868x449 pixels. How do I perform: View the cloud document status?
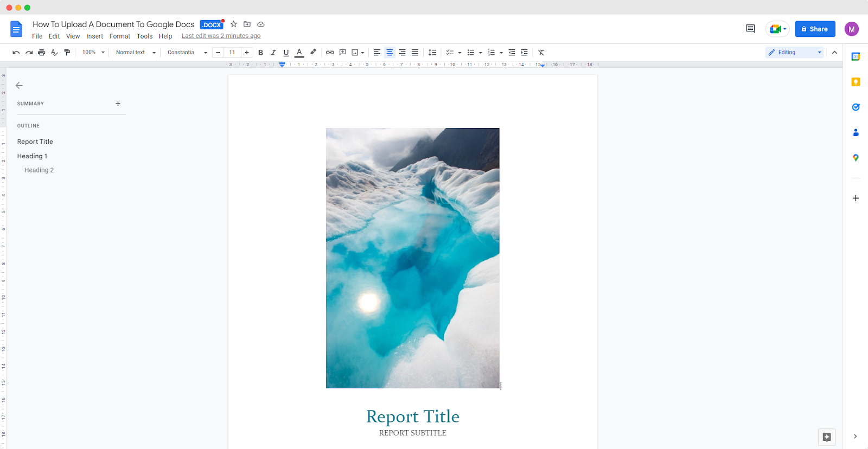[261, 24]
